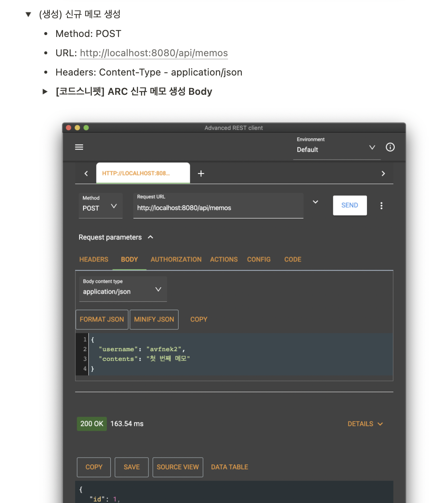
Task: Click the previous tab arrow in workspace tabs
Action: point(86,174)
